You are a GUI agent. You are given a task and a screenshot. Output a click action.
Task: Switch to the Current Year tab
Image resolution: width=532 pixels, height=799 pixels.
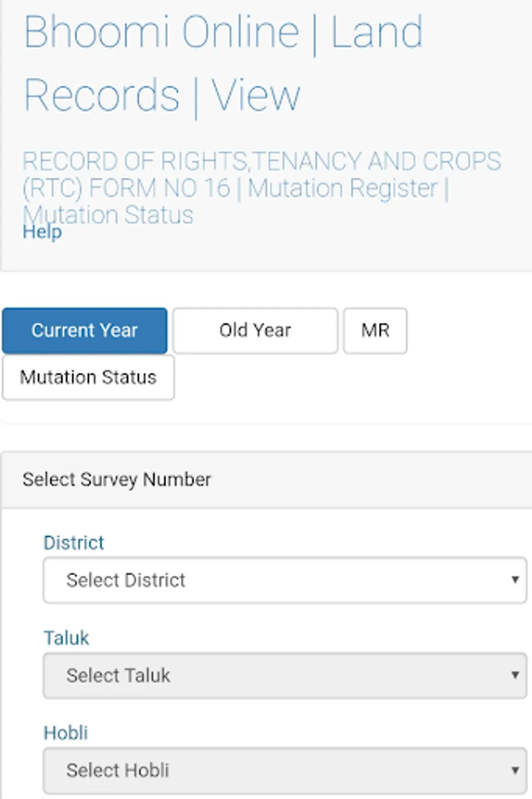tap(85, 330)
